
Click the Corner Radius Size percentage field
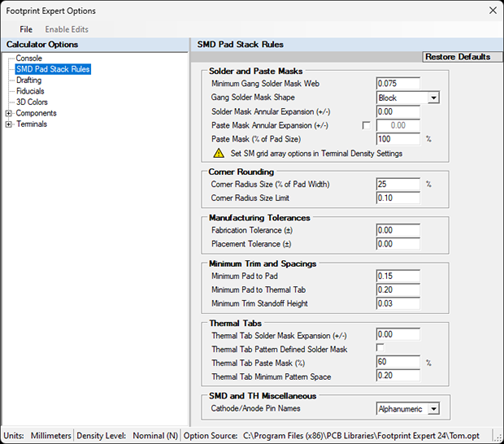click(x=398, y=185)
